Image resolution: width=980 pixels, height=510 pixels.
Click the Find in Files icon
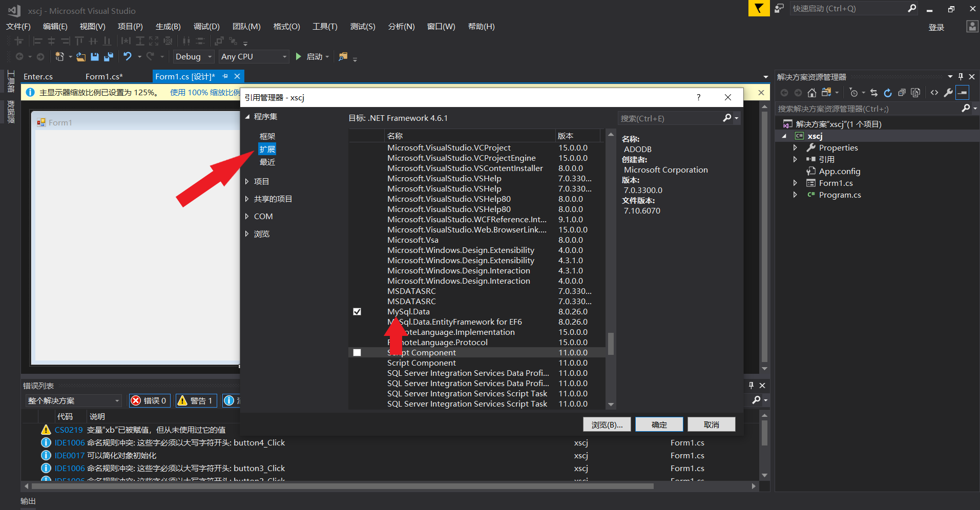point(343,56)
